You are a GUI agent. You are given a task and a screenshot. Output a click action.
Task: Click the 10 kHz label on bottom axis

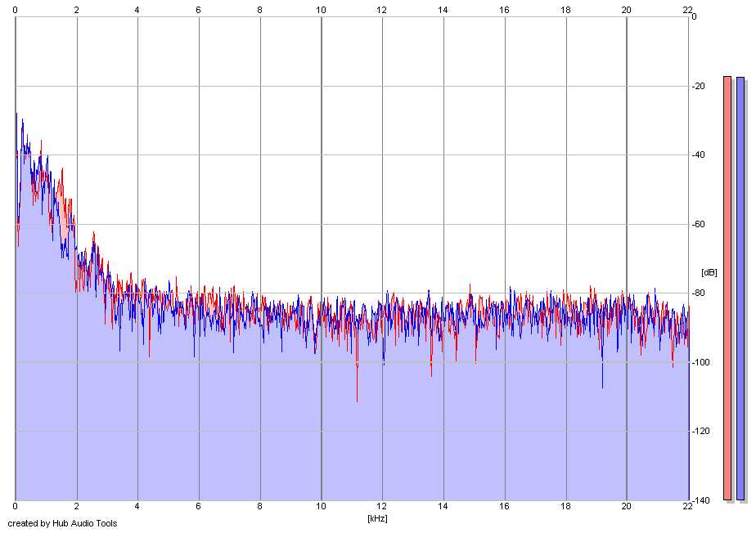(321, 507)
